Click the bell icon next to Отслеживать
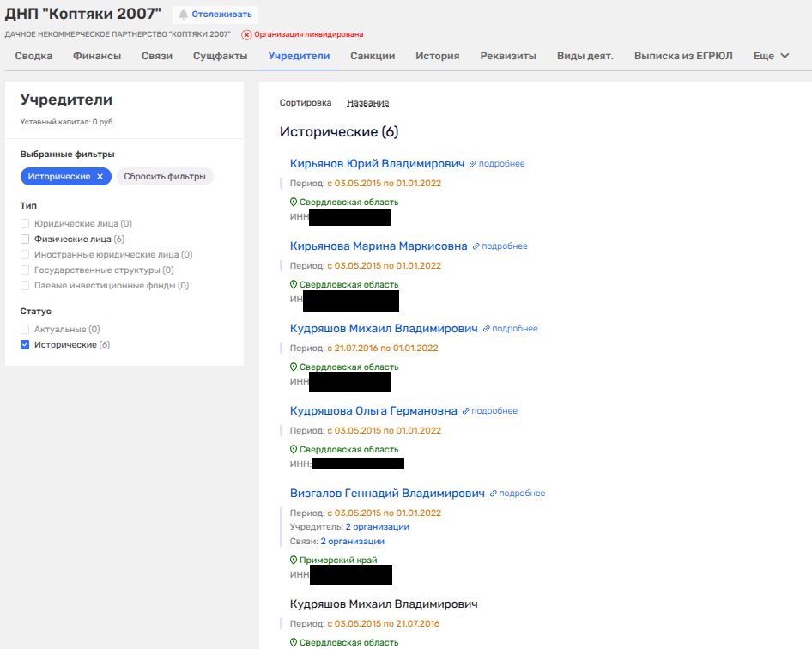This screenshot has width=812, height=649. tap(183, 15)
